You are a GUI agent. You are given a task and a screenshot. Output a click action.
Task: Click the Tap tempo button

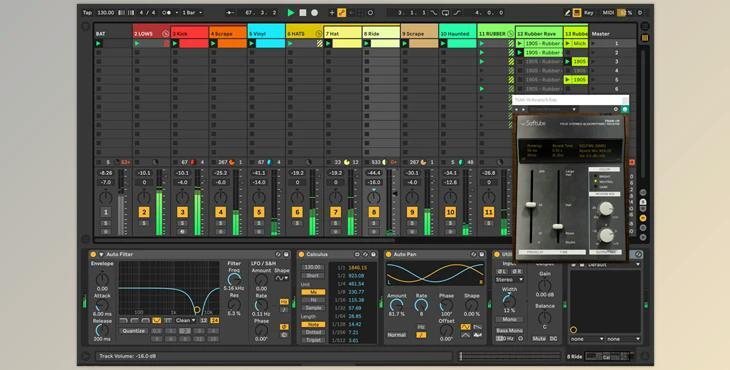click(87, 13)
